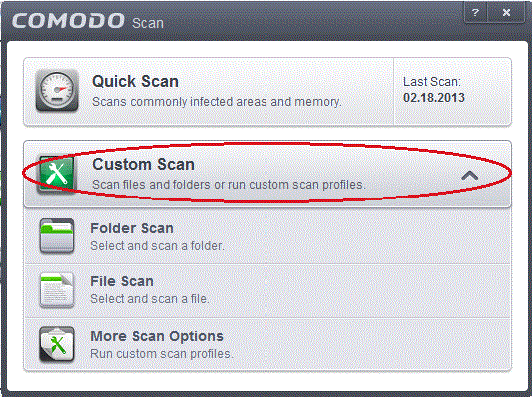Start a Quick Scan via its title

pyautogui.click(x=135, y=82)
